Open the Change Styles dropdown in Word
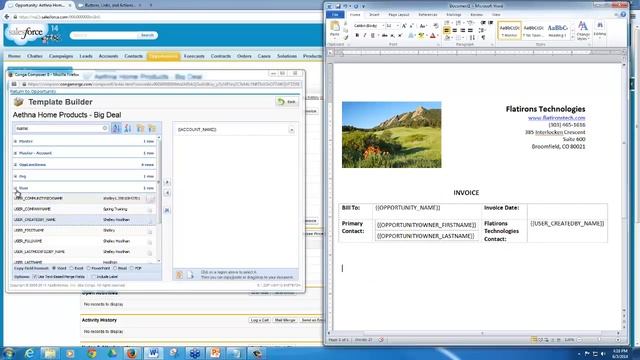Image resolution: width=640 pixels, height=360 pixels. 583,30
